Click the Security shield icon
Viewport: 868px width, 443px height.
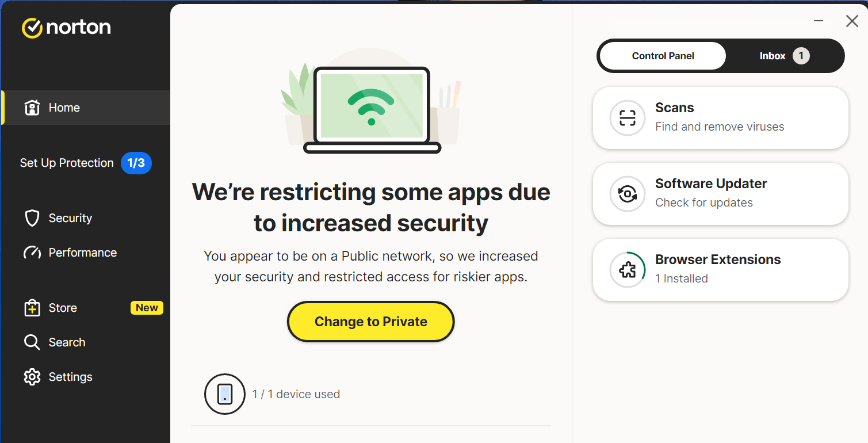32,218
